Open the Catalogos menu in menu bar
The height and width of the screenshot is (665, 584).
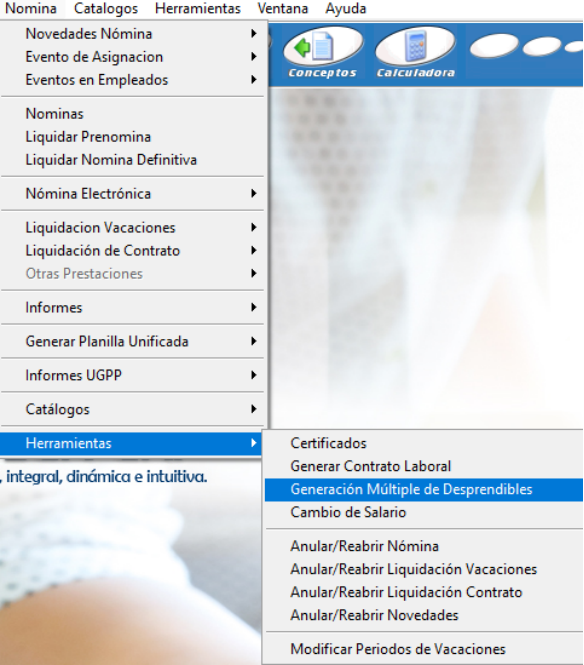[x=106, y=8]
